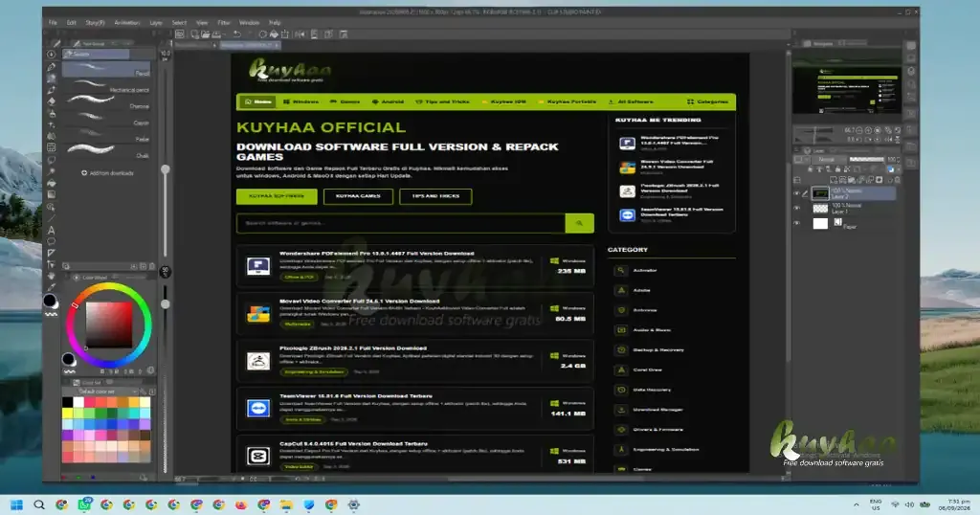Click the New vector layer icon

(x=842, y=180)
